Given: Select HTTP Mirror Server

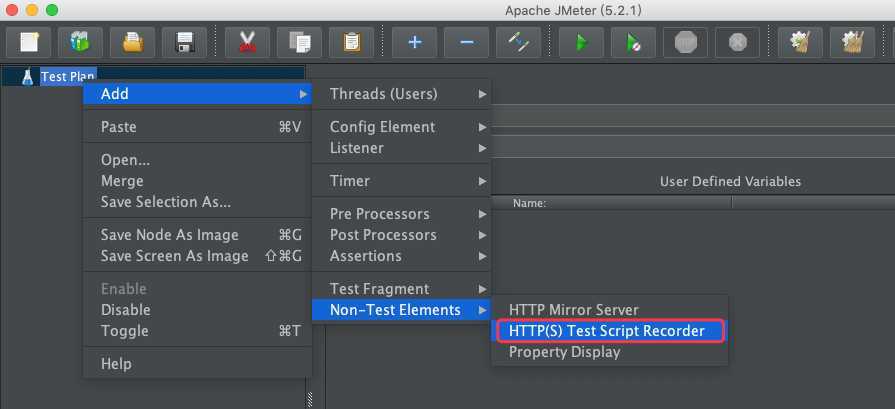Looking at the screenshot, I should (610, 310).
